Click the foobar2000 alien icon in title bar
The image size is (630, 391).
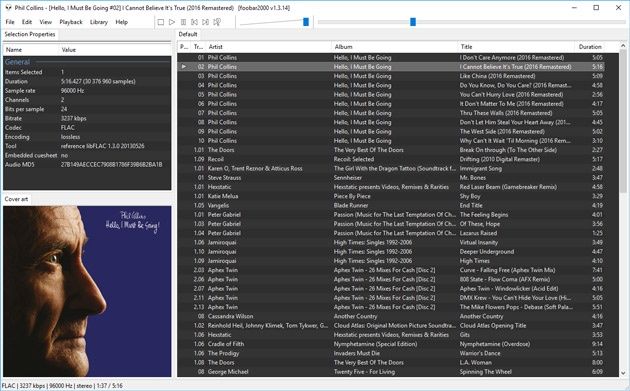coord(8,8)
